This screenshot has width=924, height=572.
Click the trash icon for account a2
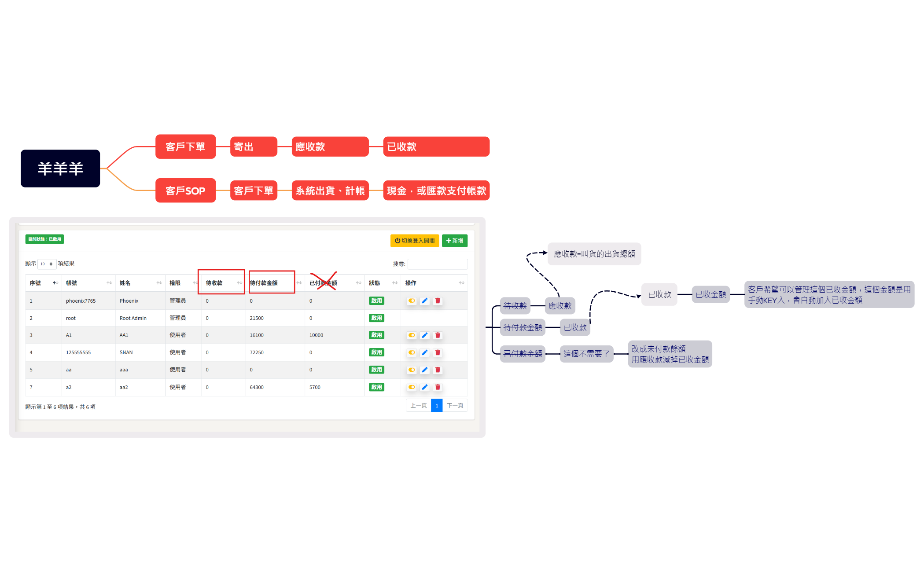[438, 387]
